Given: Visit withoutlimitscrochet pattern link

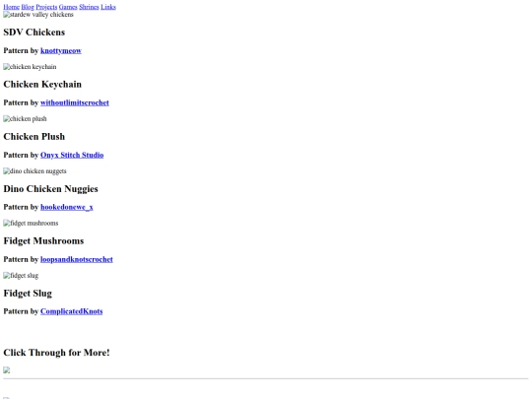Looking at the screenshot, I should pyautogui.click(x=75, y=102).
